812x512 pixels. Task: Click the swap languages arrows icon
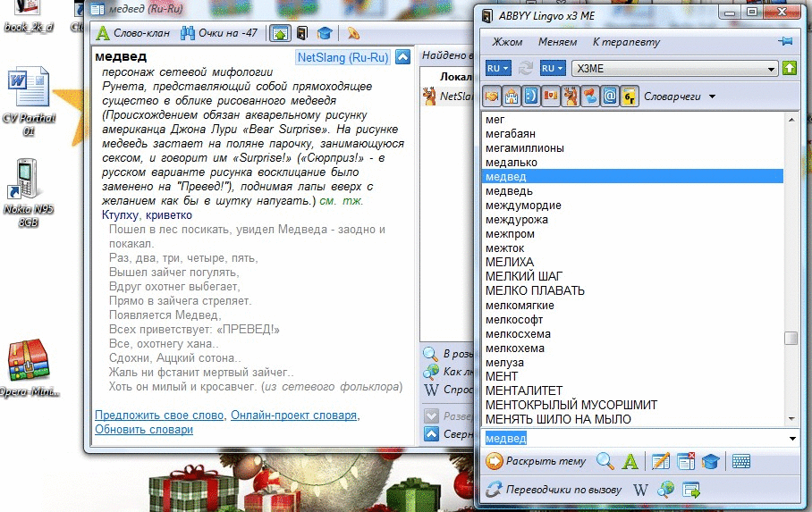tap(526, 68)
